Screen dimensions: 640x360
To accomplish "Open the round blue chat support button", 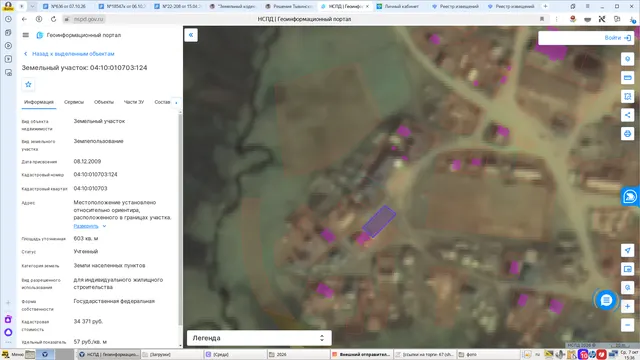I will [x=606, y=300].
